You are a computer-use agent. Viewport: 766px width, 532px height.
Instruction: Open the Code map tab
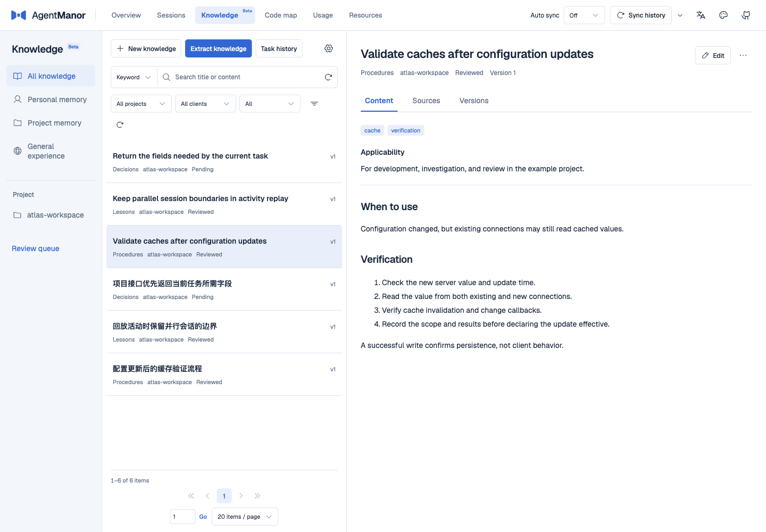[281, 15]
